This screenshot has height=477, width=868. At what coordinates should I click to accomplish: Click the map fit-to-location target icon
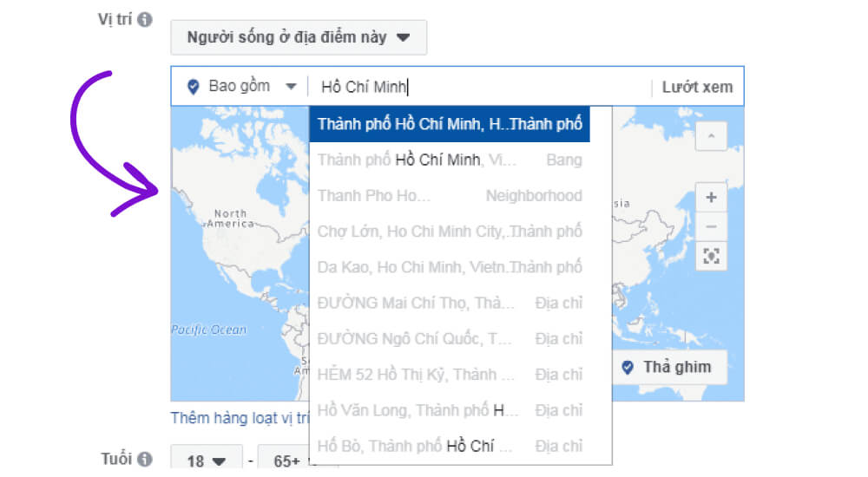712,256
